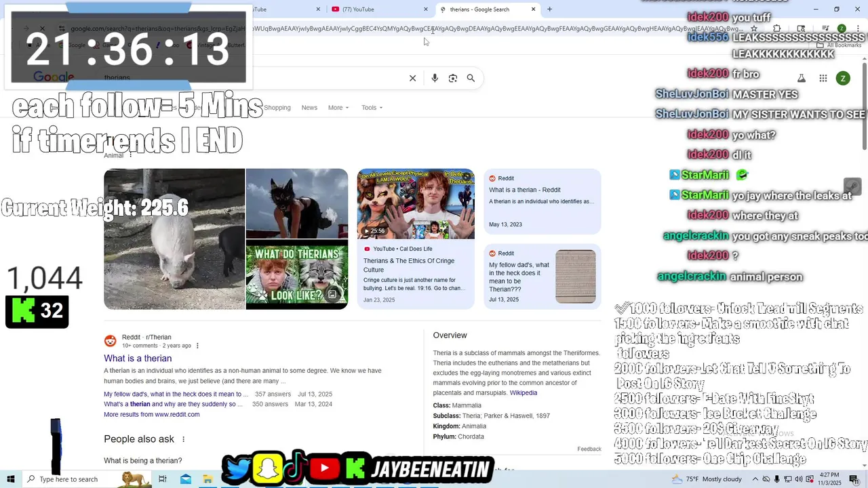868x488 pixels.
Task: Show hidden system tray icons
Action: coord(755,479)
